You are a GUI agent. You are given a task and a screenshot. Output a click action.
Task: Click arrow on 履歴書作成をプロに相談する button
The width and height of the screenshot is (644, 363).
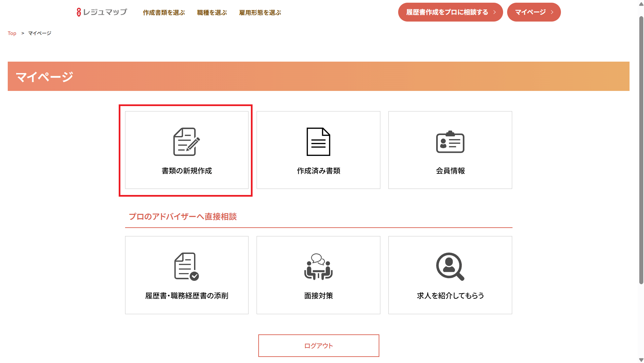(495, 12)
